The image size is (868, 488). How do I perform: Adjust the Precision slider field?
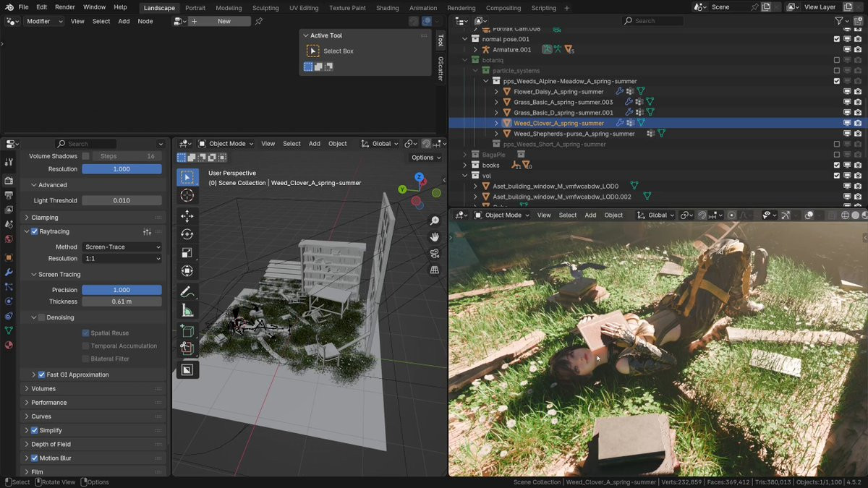coord(122,290)
